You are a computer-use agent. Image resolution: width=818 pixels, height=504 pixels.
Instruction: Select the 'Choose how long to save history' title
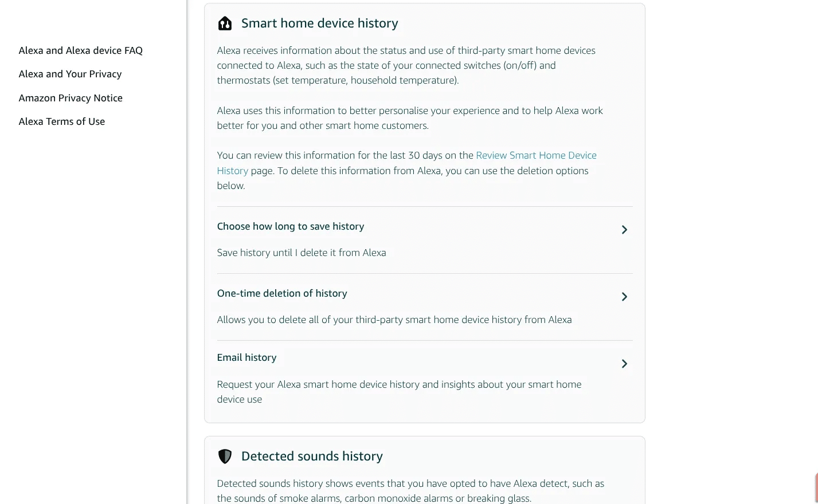click(291, 226)
